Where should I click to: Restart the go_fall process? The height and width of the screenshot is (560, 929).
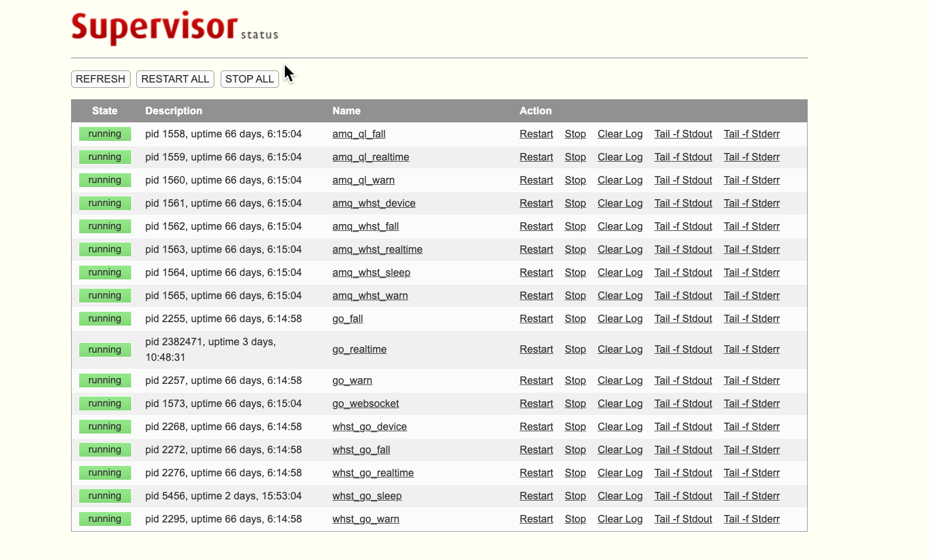pyautogui.click(x=536, y=319)
